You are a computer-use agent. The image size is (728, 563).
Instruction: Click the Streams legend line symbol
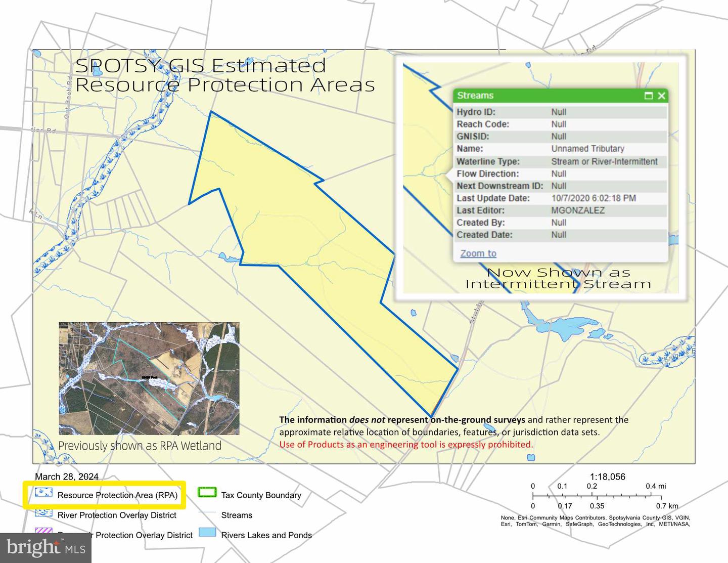207,513
